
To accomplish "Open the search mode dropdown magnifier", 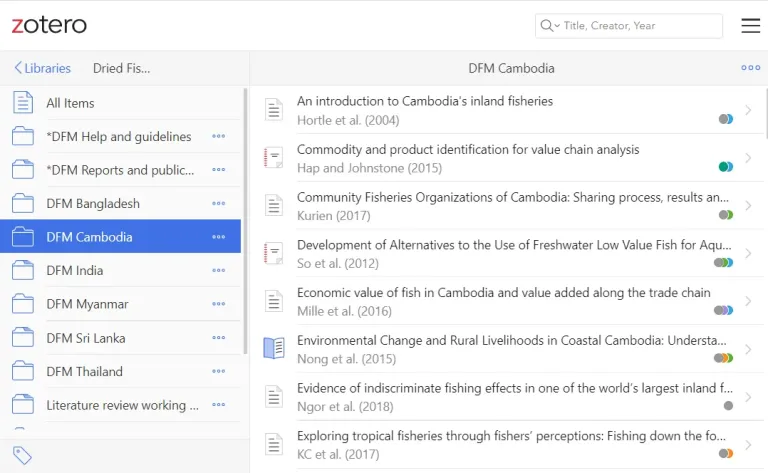I will tap(549, 26).
